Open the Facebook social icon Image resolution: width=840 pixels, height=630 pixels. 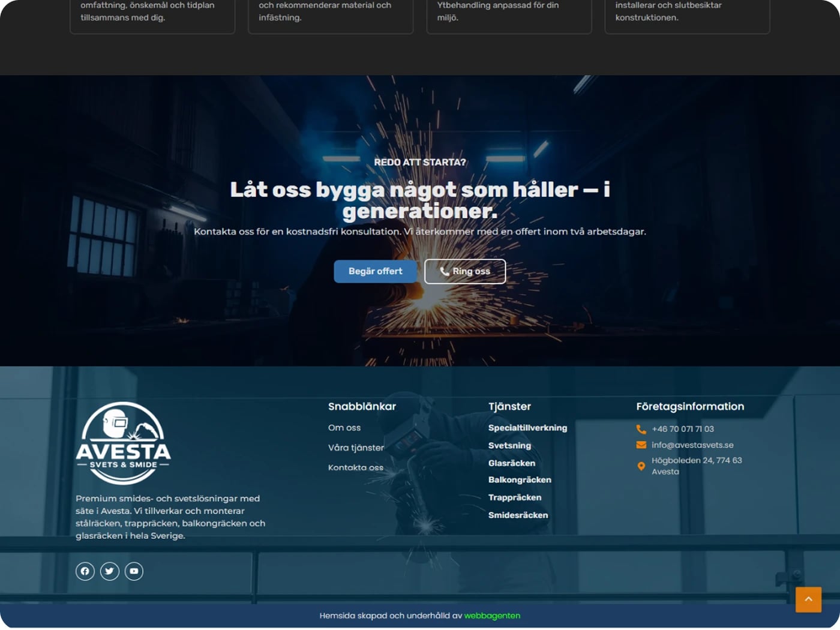pos(85,571)
